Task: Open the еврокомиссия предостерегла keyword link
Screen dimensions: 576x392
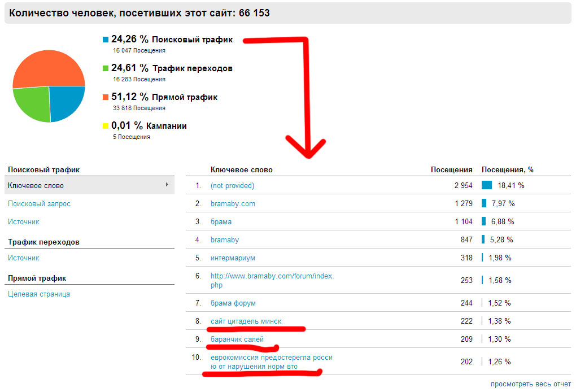Action: pyautogui.click(x=272, y=362)
